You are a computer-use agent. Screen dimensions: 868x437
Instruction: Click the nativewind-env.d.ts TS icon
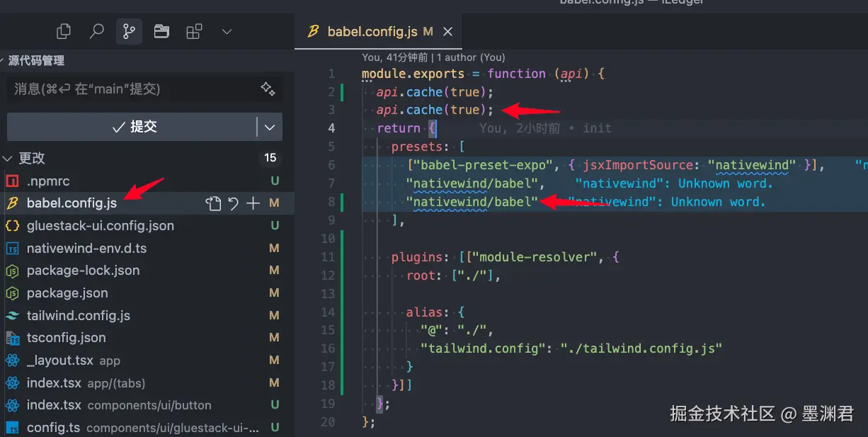point(12,249)
